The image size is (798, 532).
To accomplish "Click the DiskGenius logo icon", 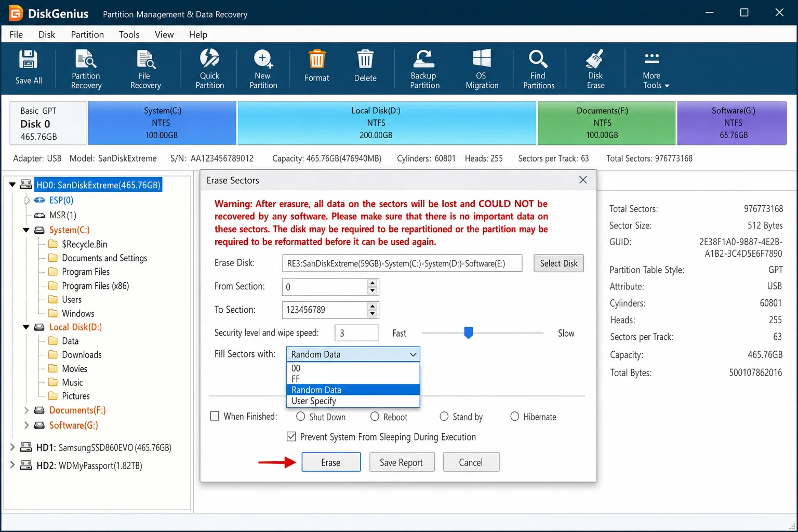I will pos(16,14).
